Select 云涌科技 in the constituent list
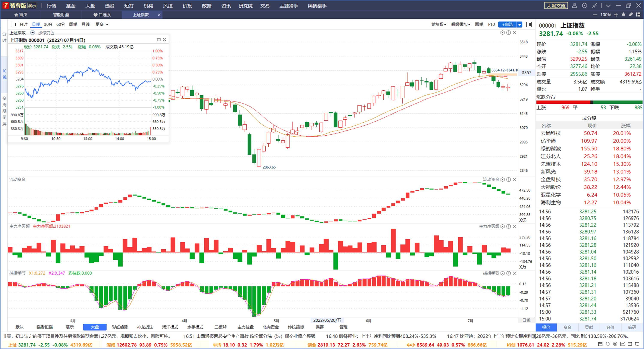The width and height of the screenshot is (644, 349). click(589, 133)
